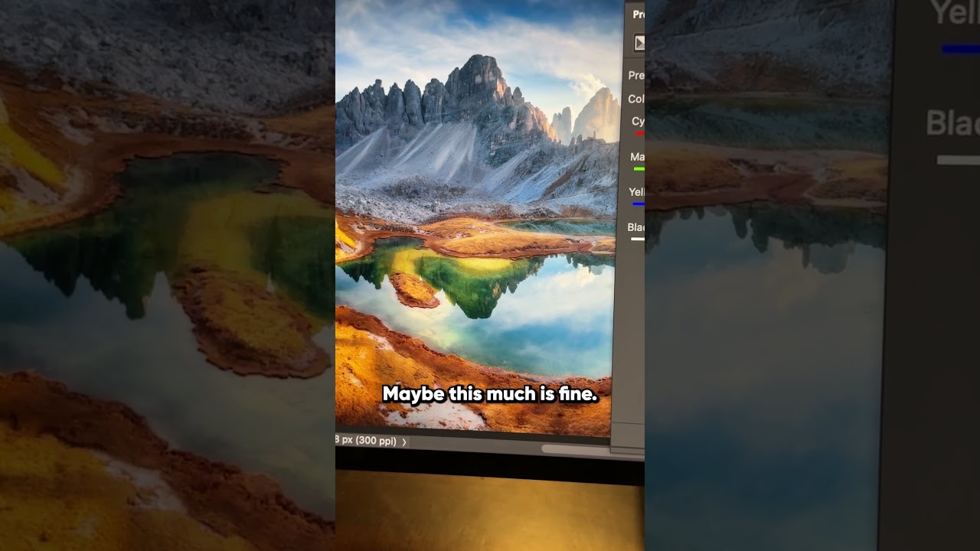Click the Colors label text
Image resolution: width=980 pixels, height=551 pixels.
pyautogui.click(x=638, y=99)
